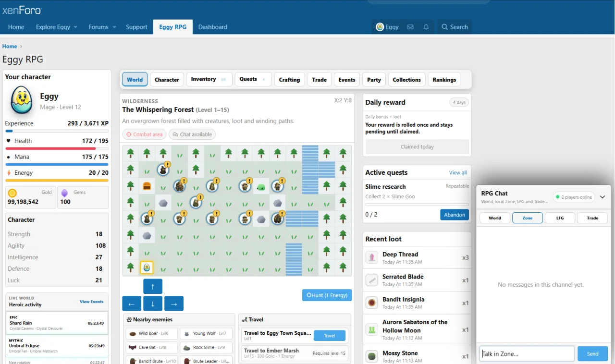Click the Experience progress bar
Image resolution: width=615 pixels, height=364 pixels.
57,131
